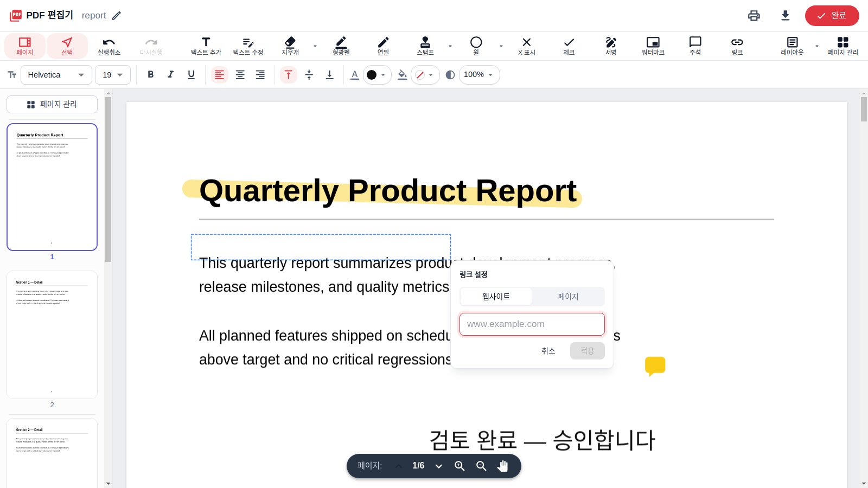Select page 3 Section 2 thumbnail
This screenshot has width=868, height=488.
click(52, 453)
